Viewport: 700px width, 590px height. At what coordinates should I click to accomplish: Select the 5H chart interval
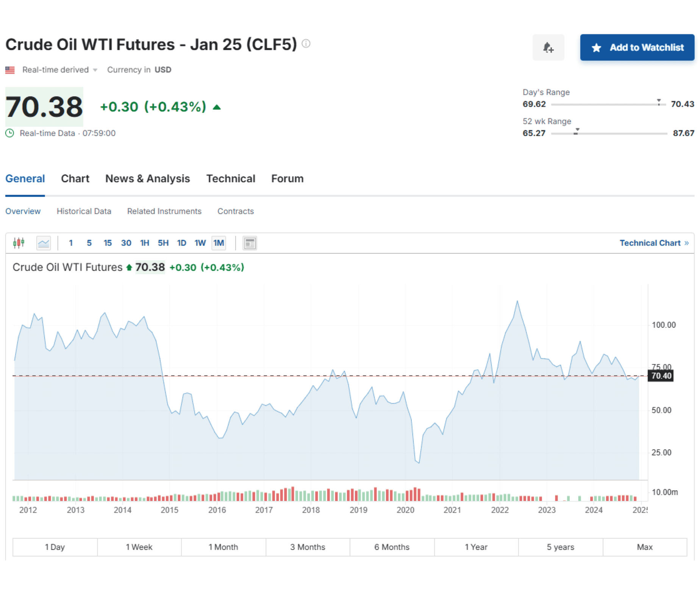[x=162, y=243]
